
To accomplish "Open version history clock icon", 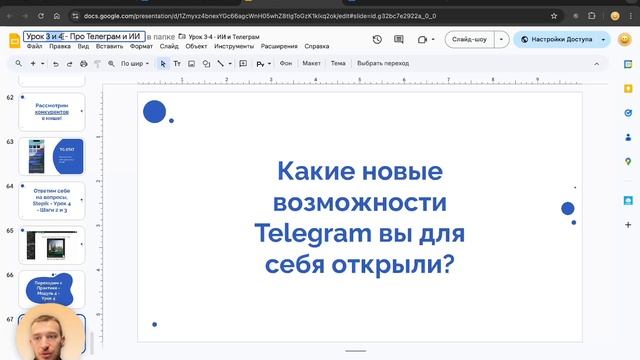I will 377,40.
